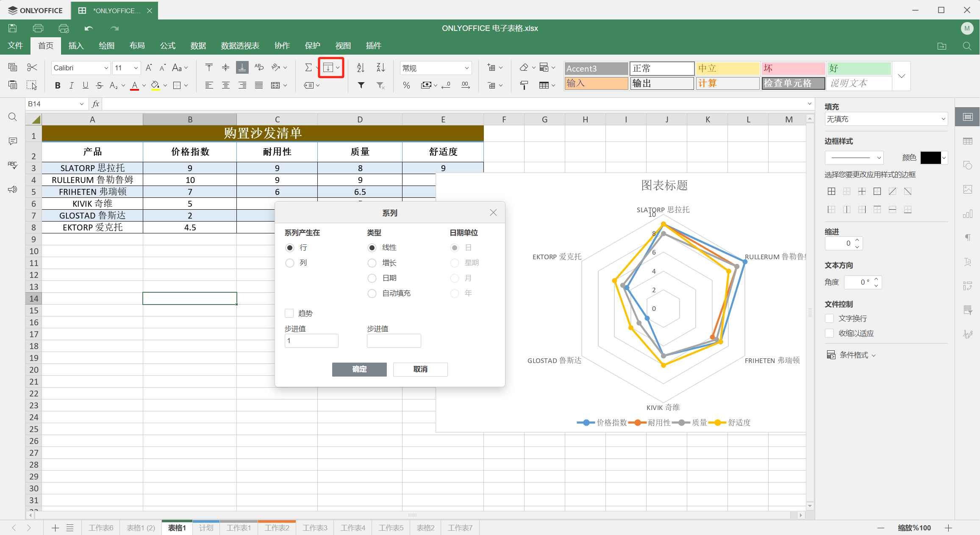Click the Print icon
The image size is (980, 535).
pyautogui.click(x=38, y=28)
